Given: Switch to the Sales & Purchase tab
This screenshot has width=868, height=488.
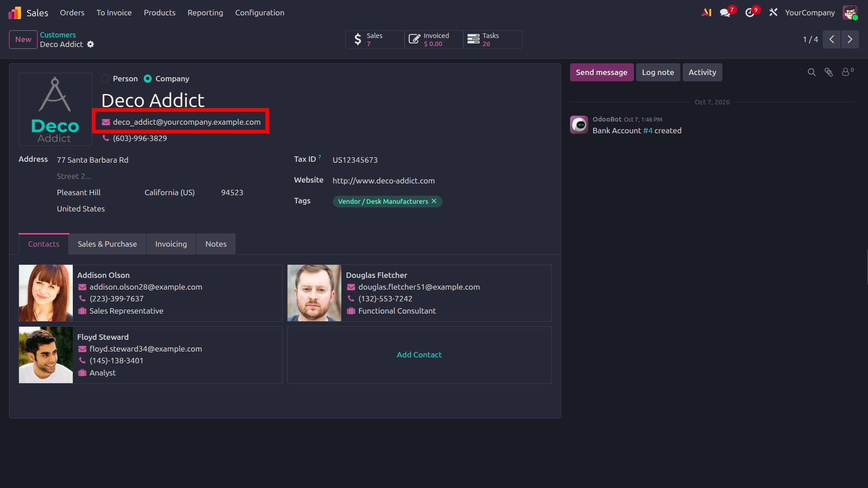Looking at the screenshot, I should [107, 244].
